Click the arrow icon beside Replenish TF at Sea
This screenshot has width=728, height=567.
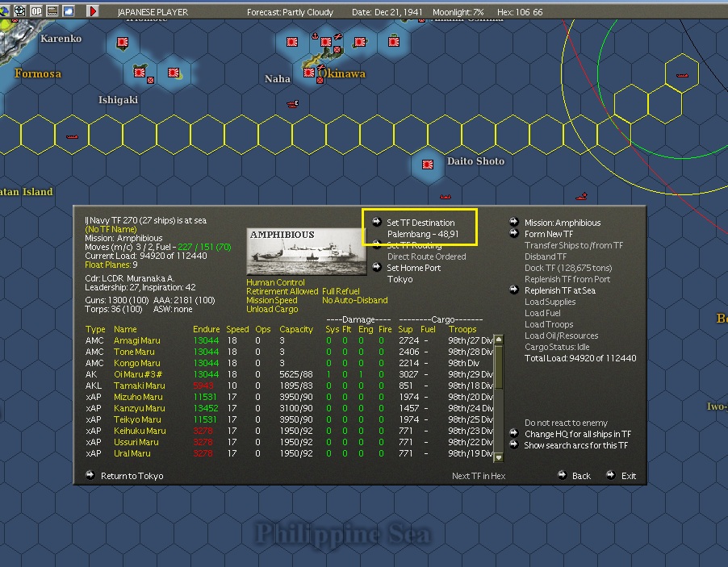pos(514,290)
